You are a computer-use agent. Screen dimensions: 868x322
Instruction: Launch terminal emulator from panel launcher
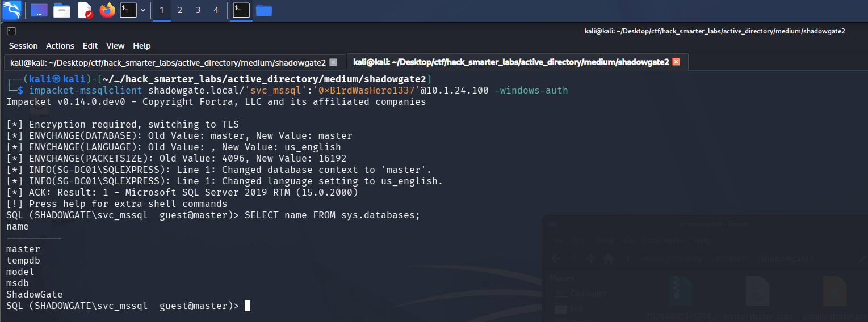point(129,10)
